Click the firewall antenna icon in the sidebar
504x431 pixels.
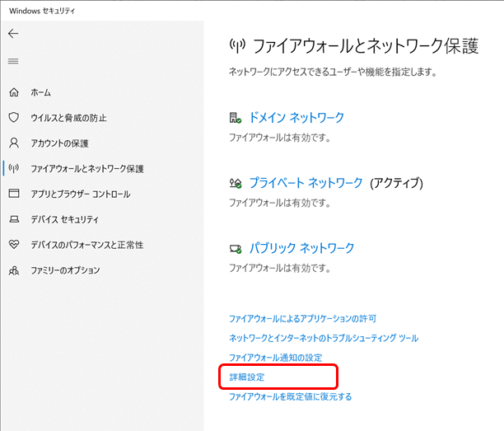click(x=14, y=168)
